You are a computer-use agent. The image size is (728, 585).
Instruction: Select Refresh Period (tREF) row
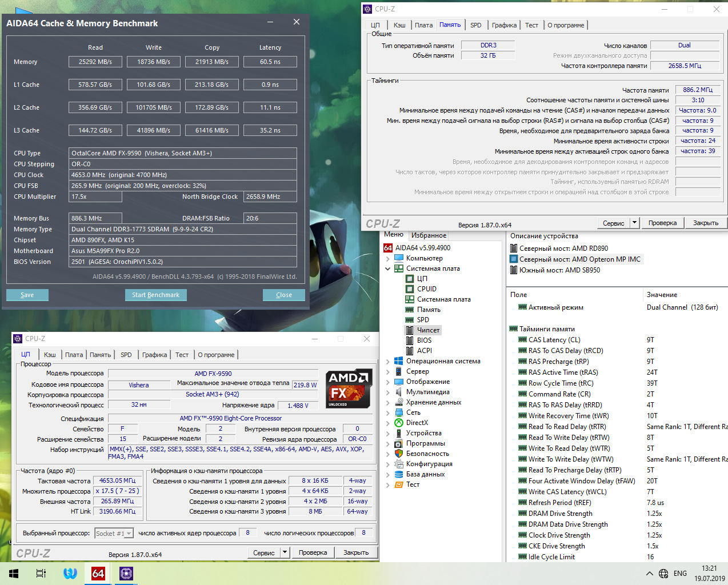[617, 503]
